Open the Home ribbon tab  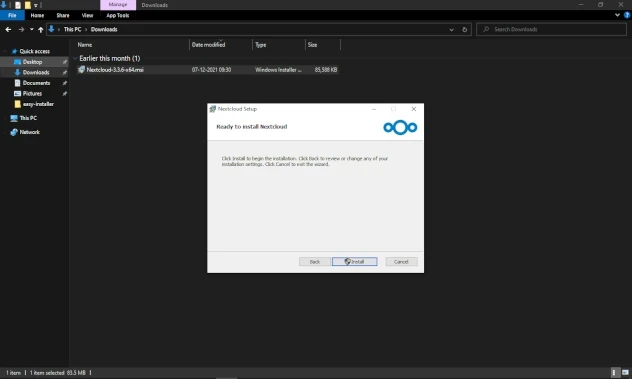pos(37,15)
